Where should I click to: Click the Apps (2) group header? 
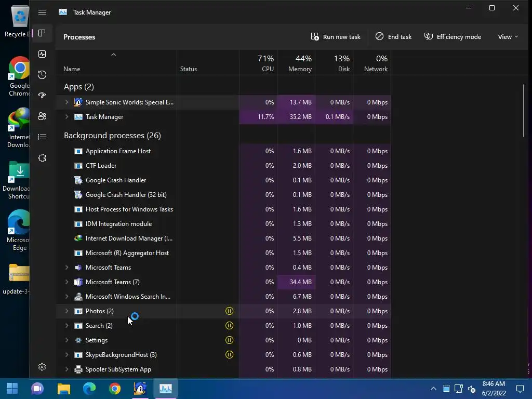79,87
